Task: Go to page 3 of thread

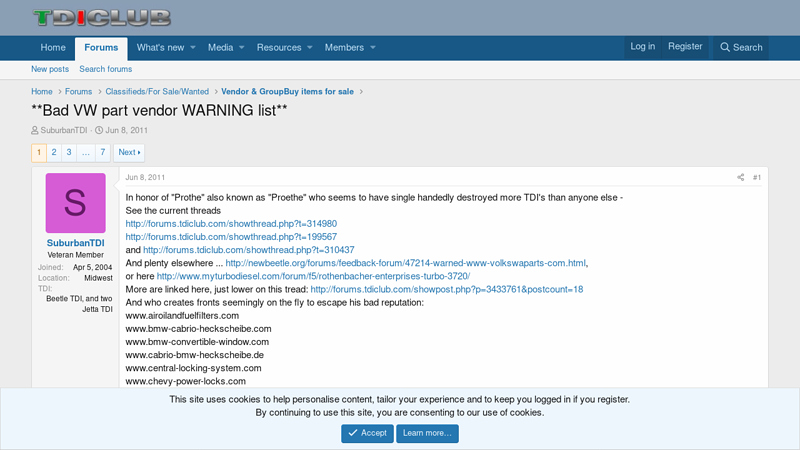Action: (69, 152)
